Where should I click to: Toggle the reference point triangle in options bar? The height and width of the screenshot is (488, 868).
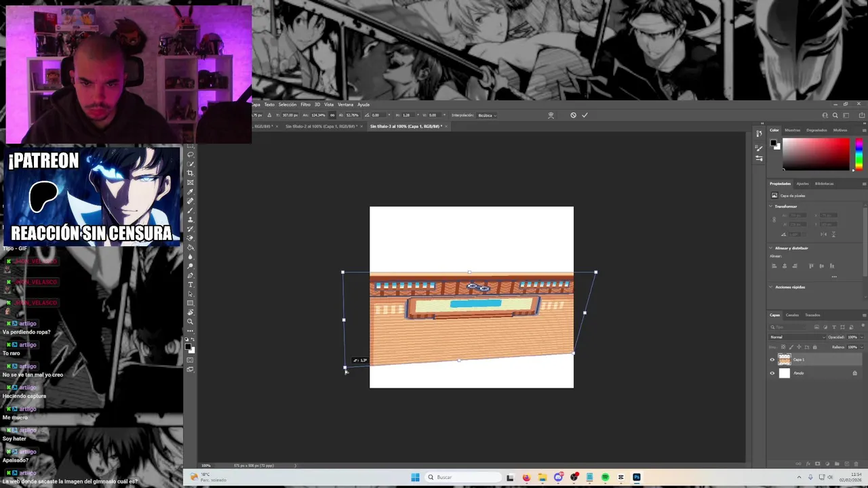pos(269,115)
